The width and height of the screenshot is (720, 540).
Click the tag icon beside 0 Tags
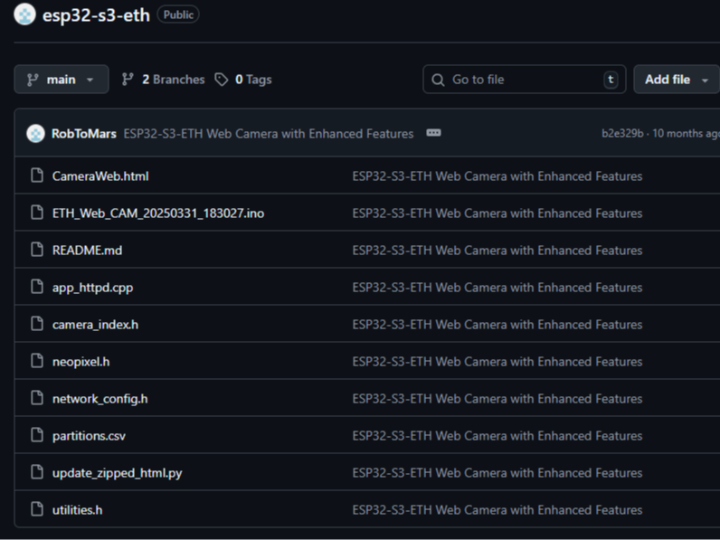(221, 80)
